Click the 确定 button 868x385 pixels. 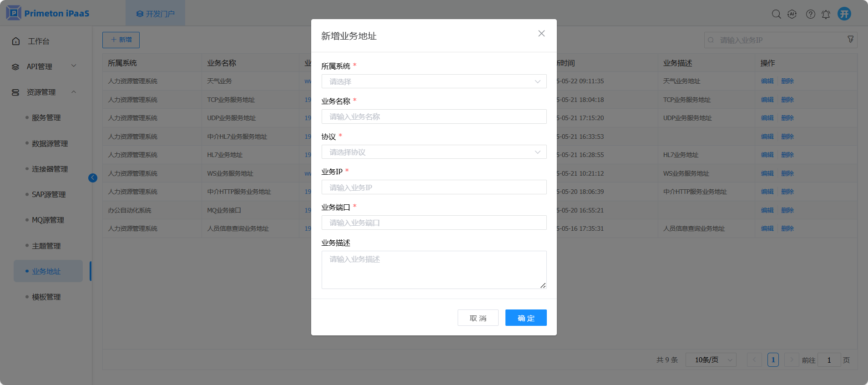coord(525,318)
